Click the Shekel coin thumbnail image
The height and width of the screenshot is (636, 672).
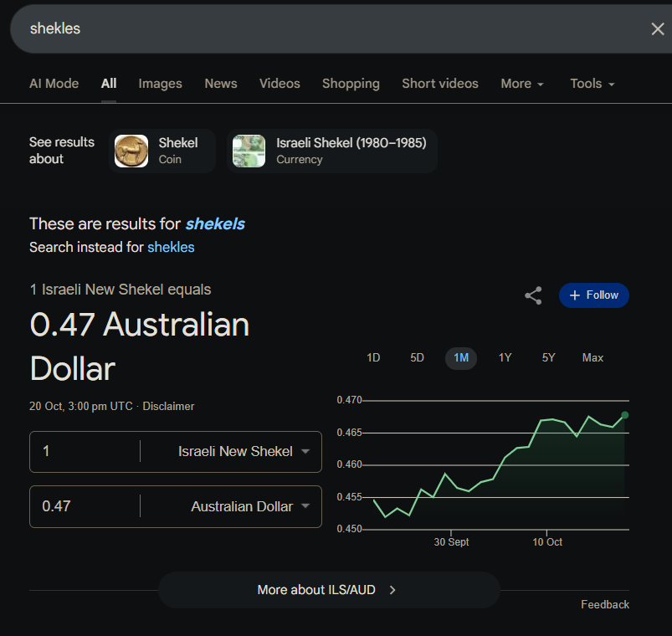[131, 151]
